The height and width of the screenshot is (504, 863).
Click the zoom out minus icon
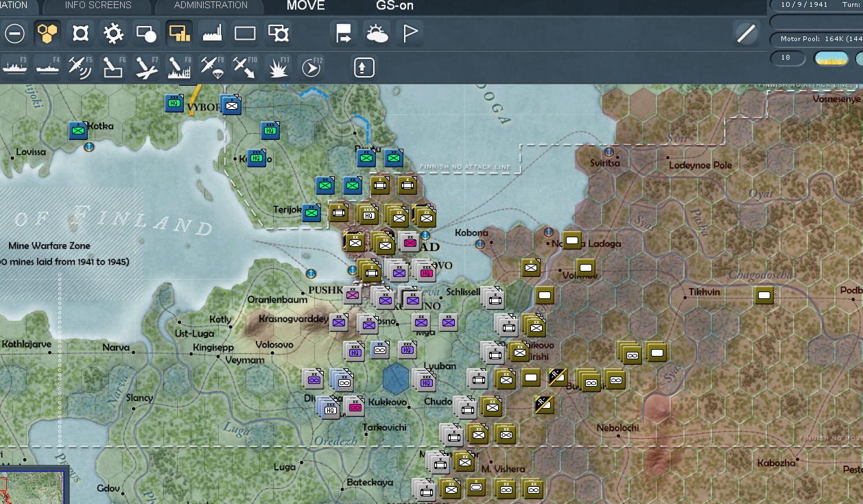tap(14, 33)
